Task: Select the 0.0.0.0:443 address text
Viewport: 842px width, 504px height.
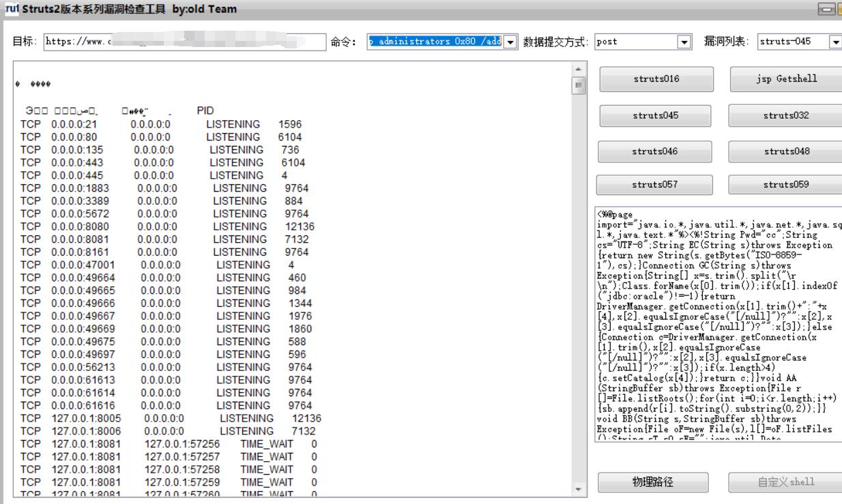Action: point(77,163)
